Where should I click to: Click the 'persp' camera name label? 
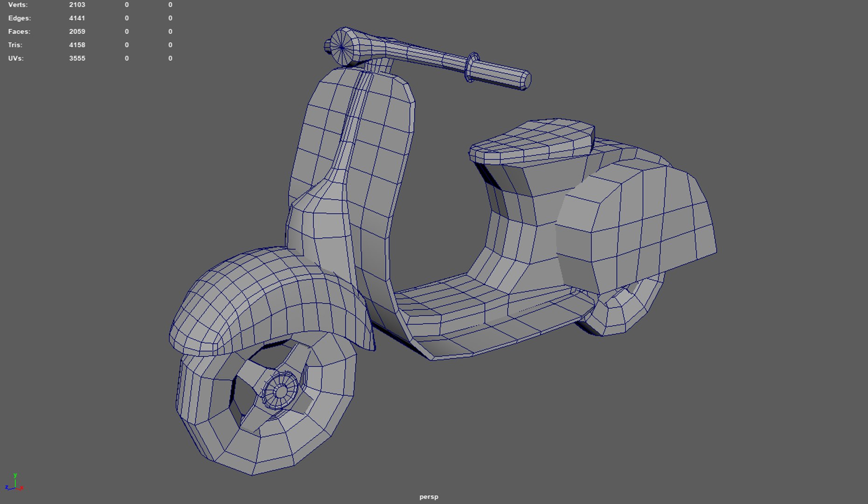coord(429,497)
